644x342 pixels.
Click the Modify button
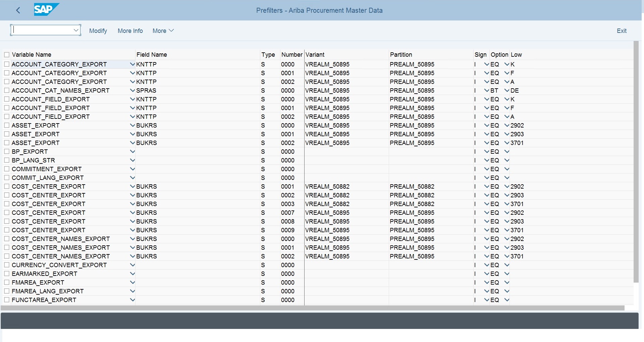click(98, 31)
